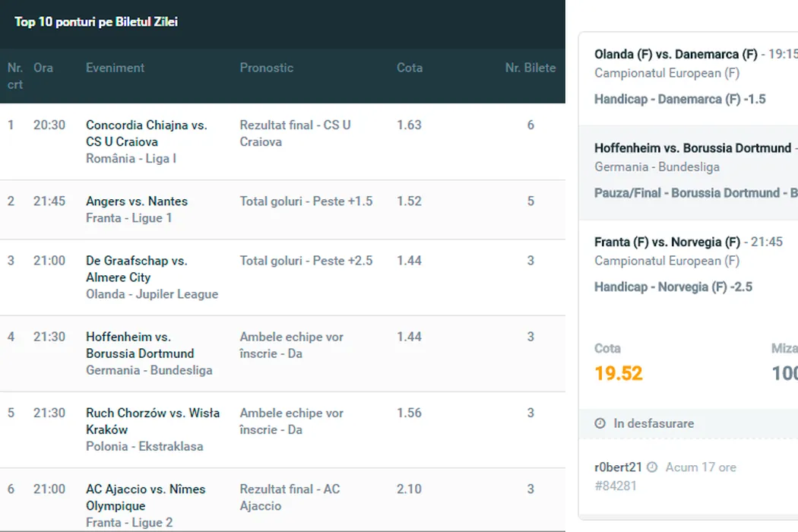
Task: Click the clock icon next to r0bert21
Action: point(652,467)
